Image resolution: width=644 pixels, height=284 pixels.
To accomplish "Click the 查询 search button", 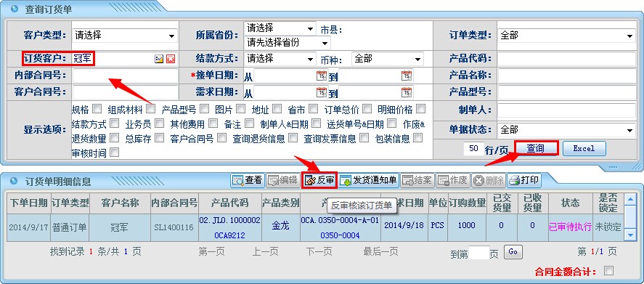I will click(536, 148).
